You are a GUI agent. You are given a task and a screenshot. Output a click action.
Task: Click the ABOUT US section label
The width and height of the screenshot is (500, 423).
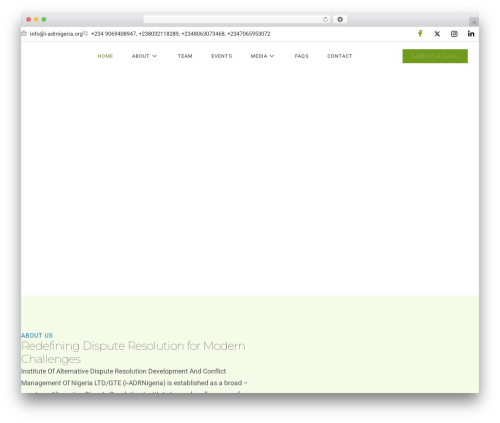coord(37,335)
